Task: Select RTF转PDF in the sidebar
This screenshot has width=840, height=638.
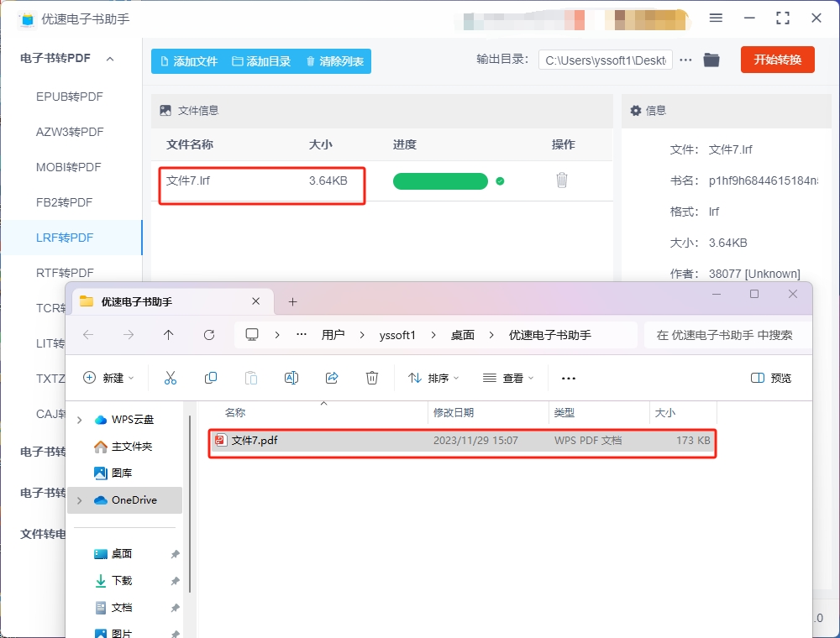Action: coord(65,273)
